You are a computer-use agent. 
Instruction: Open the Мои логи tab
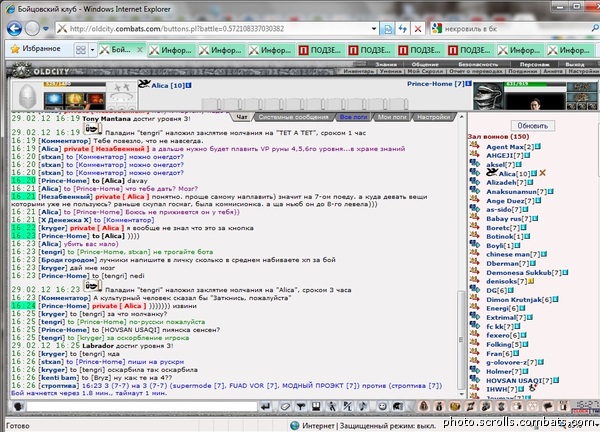pyautogui.click(x=391, y=117)
